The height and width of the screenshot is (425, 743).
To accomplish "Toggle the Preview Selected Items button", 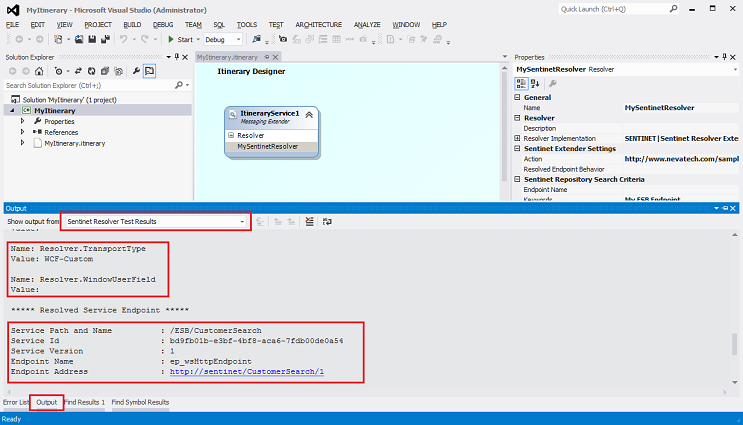I will (x=149, y=71).
